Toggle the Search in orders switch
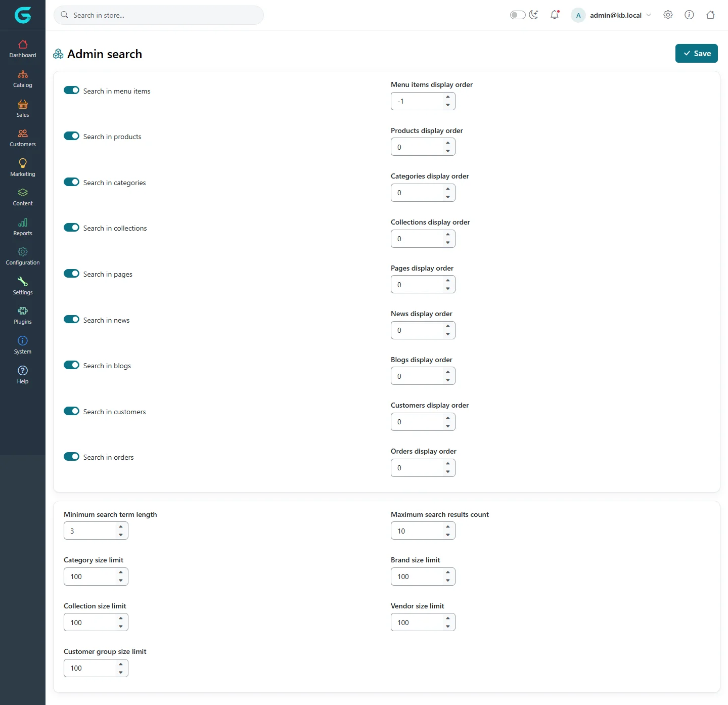 coord(71,457)
